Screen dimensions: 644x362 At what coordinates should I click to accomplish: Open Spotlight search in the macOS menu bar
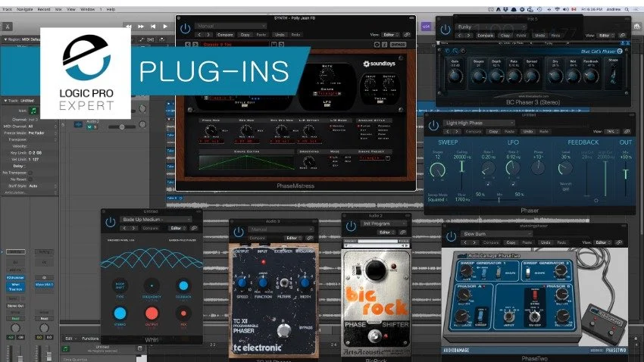coord(627,9)
